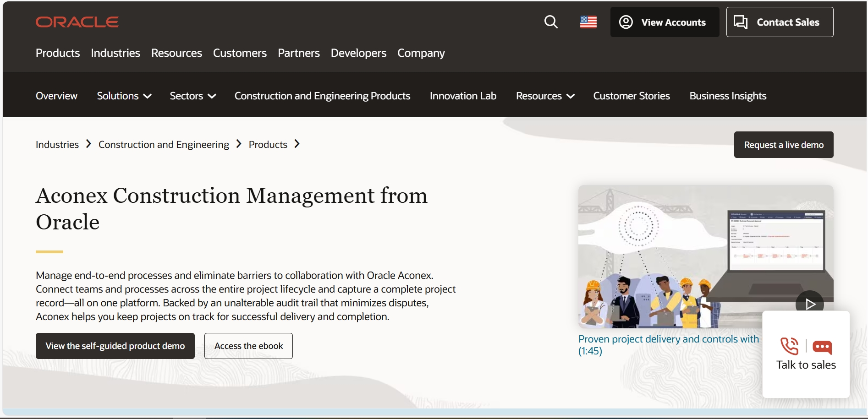Click View the self-guided product demo
Viewport: 868px width, 419px height.
pyautogui.click(x=115, y=346)
